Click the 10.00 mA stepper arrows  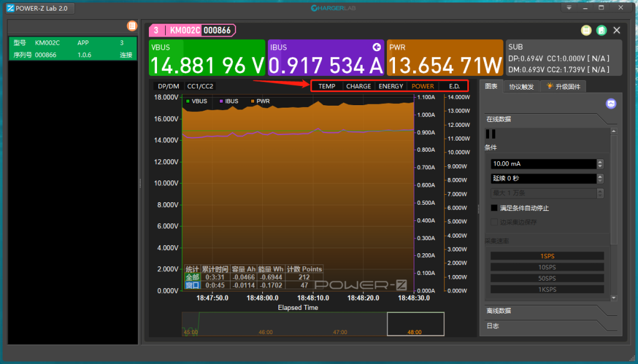coord(600,164)
